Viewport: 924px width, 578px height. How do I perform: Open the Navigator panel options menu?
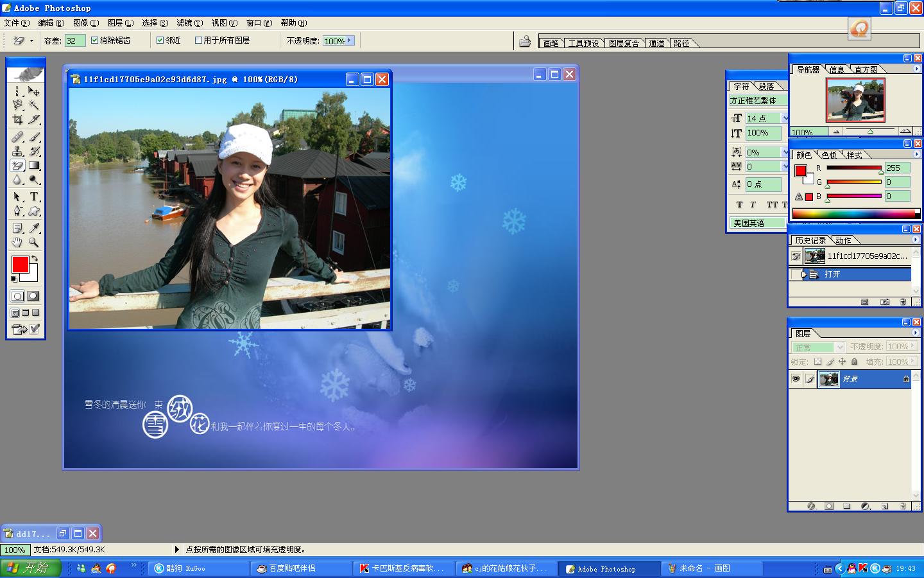(916, 69)
